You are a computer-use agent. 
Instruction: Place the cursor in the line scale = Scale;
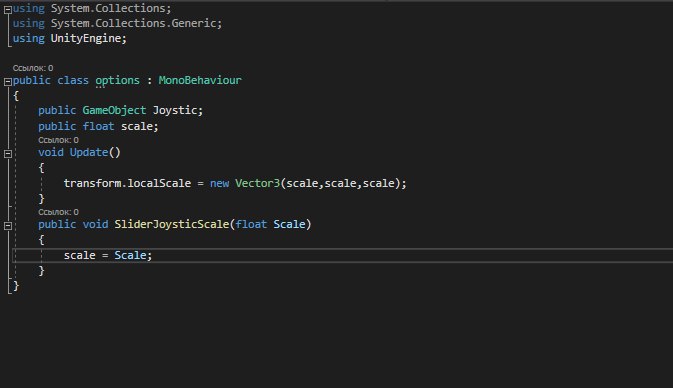(343, 255)
